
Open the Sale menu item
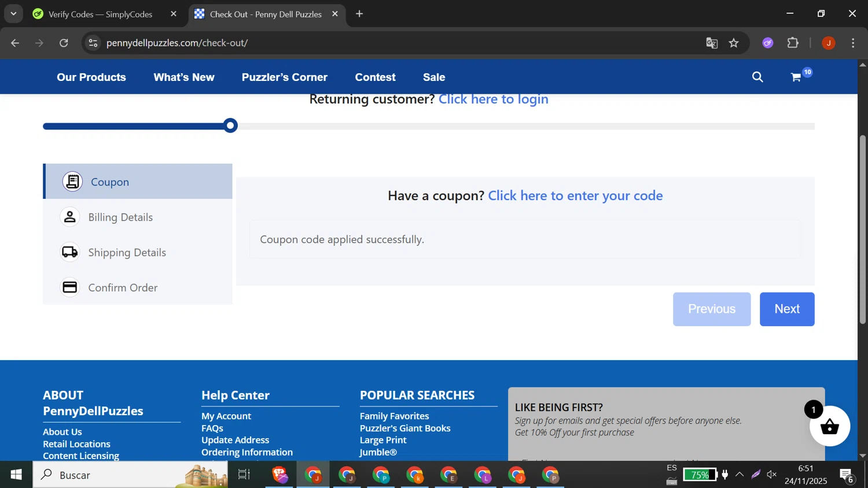tap(434, 77)
